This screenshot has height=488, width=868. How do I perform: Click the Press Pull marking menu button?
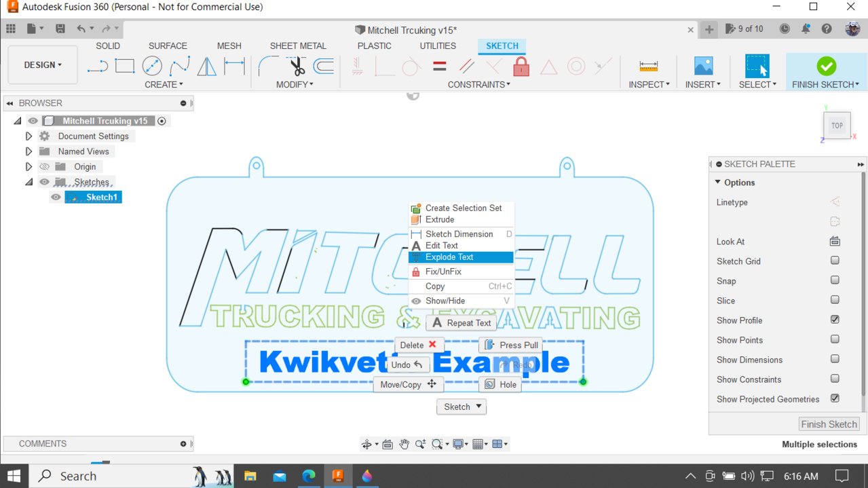(x=511, y=345)
